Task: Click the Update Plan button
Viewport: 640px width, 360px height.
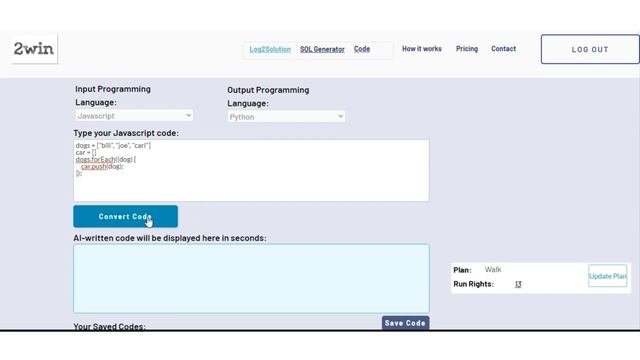Action: pos(607,276)
